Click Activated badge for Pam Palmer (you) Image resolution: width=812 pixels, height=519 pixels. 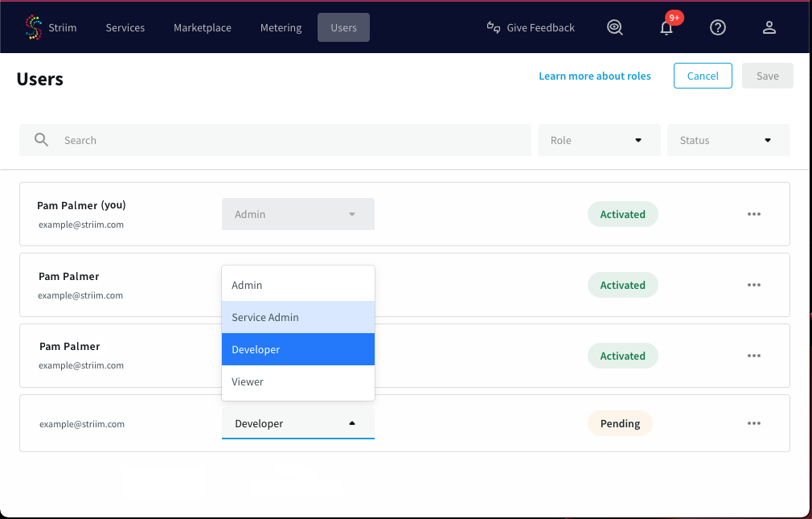click(623, 214)
